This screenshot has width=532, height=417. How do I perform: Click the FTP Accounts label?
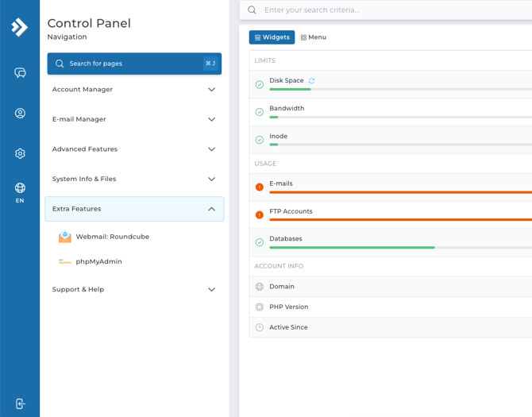(291, 211)
